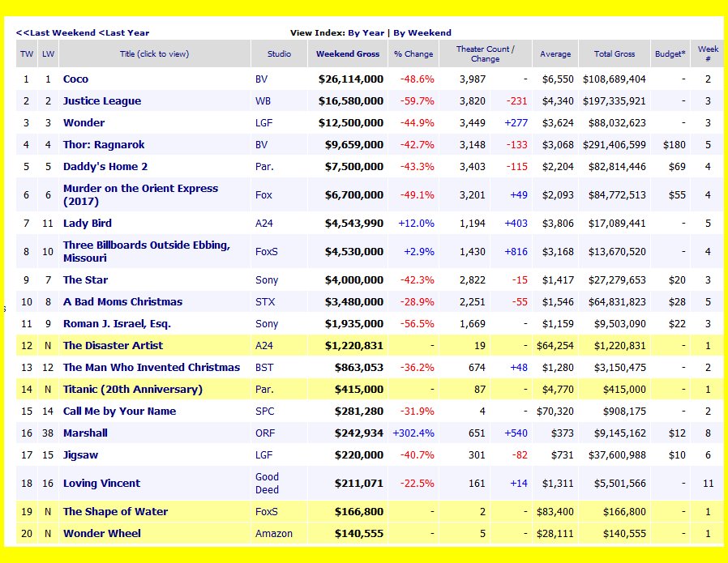728x563 pixels.
Task: Sort by Studio column header
Action: (x=279, y=53)
